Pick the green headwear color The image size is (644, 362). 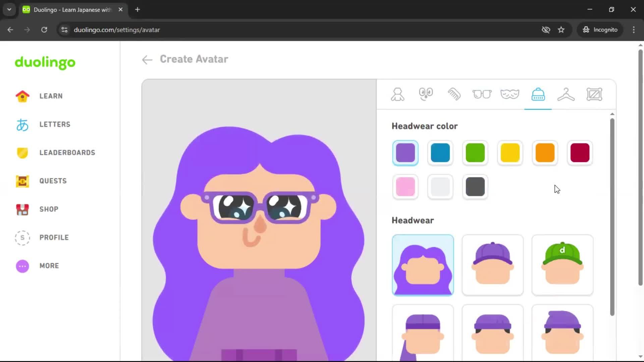point(475,153)
